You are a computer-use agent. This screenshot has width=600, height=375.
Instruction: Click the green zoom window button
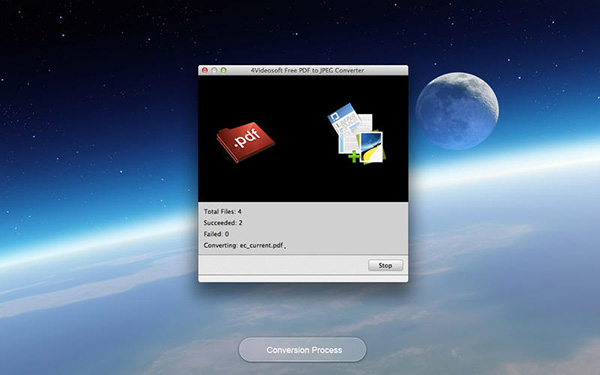223,70
